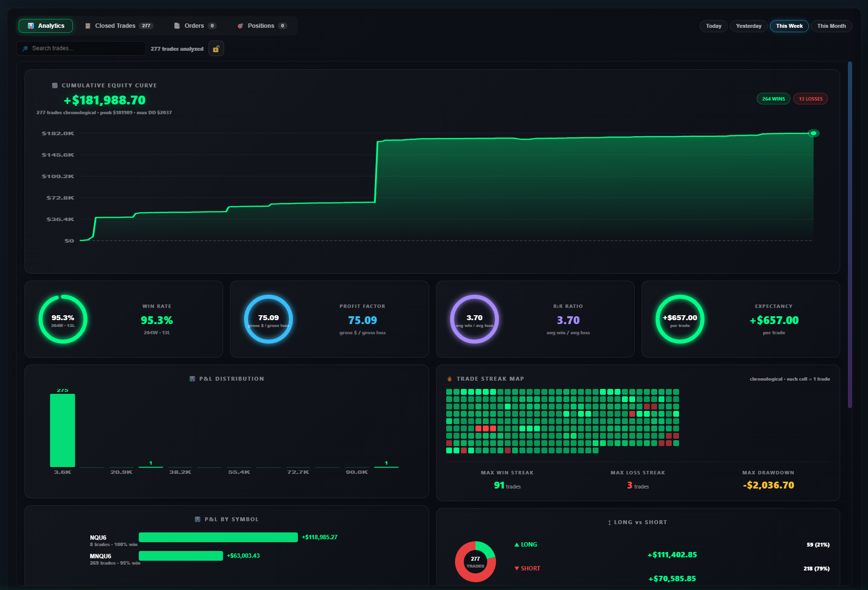Click the Expectancy +$657.00 ring
868x590 pixels.
pyautogui.click(x=680, y=319)
